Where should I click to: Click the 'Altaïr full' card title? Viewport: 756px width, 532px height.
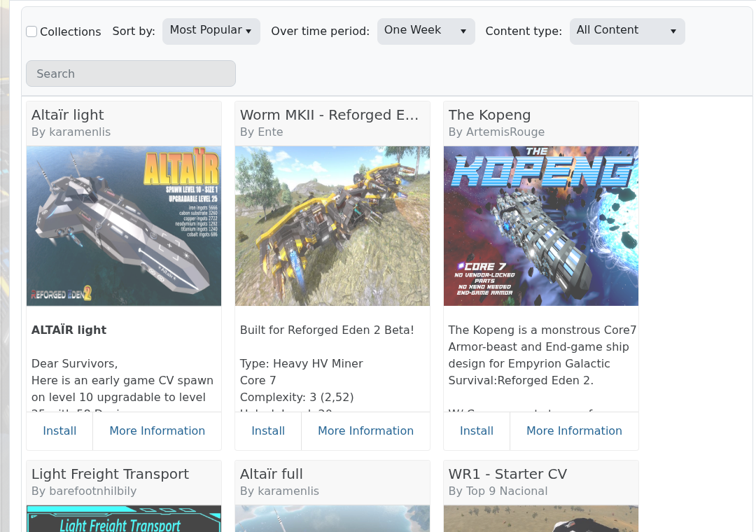click(x=272, y=474)
